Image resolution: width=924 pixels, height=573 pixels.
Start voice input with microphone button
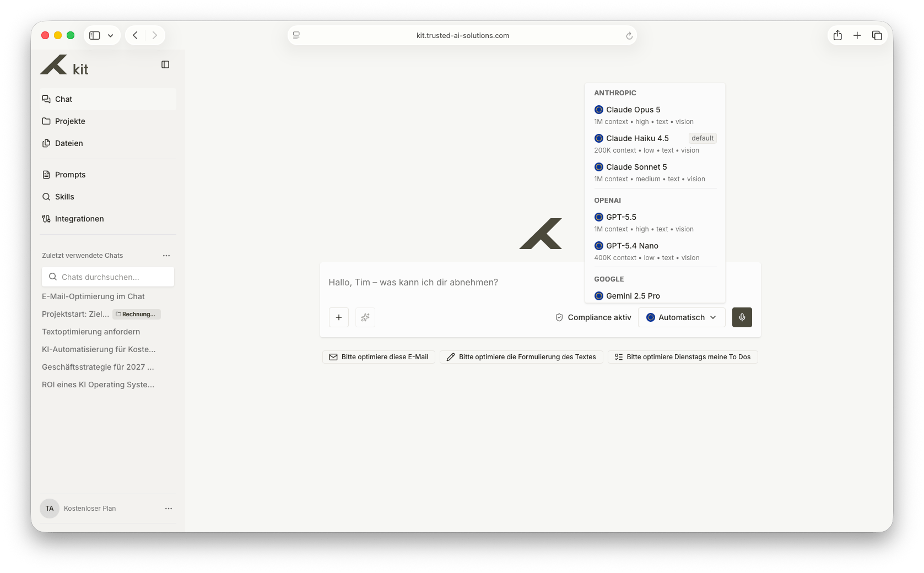click(x=742, y=317)
